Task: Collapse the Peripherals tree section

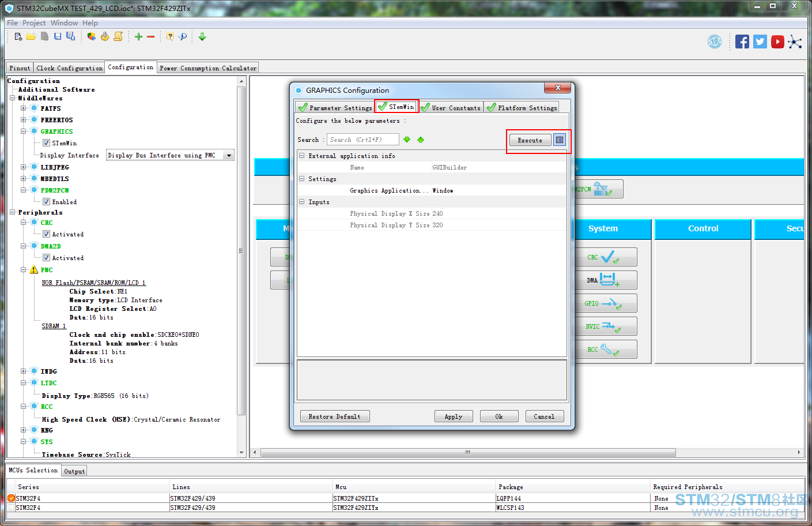Action: 13,212
